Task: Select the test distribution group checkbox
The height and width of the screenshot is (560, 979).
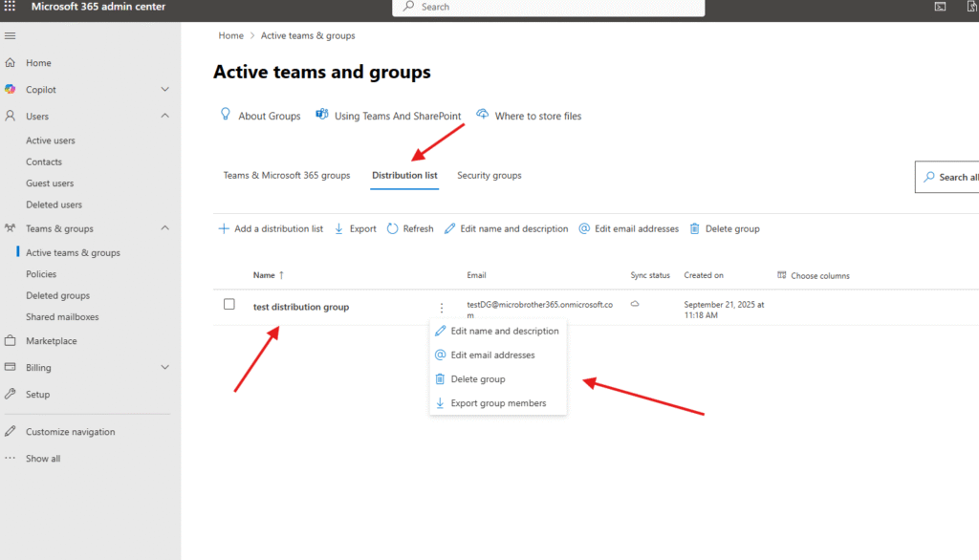Action: click(x=229, y=305)
